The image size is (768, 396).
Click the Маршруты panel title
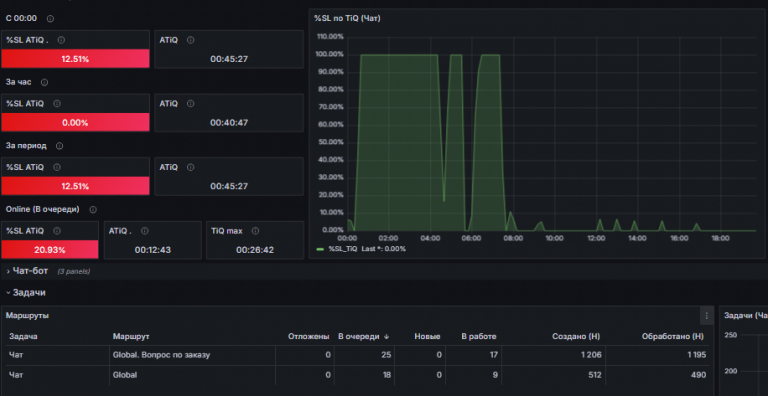tap(27, 316)
